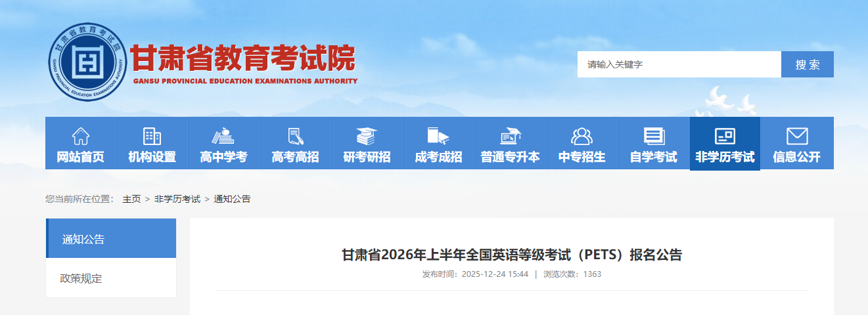Open 政策规定 in the left sidebar
Viewport: 868px width, 315px height.
click(111, 278)
